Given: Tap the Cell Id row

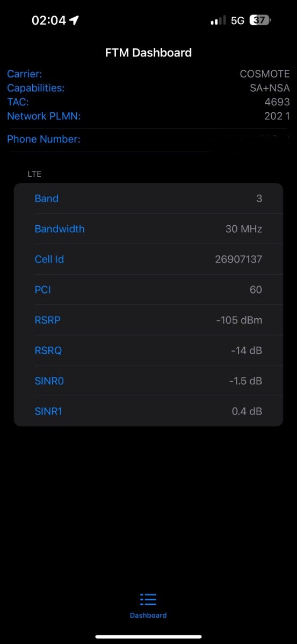Looking at the screenshot, I should tap(148, 259).
